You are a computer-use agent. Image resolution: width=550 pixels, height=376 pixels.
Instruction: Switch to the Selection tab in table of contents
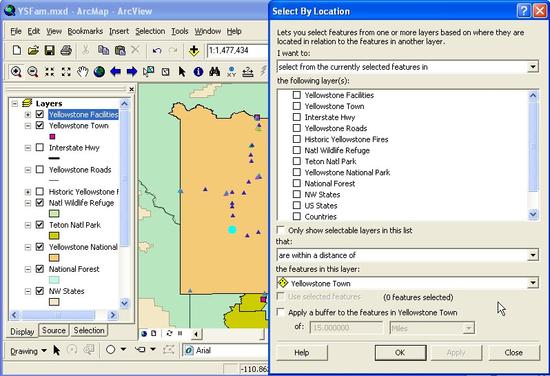pyautogui.click(x=89, y=330)
